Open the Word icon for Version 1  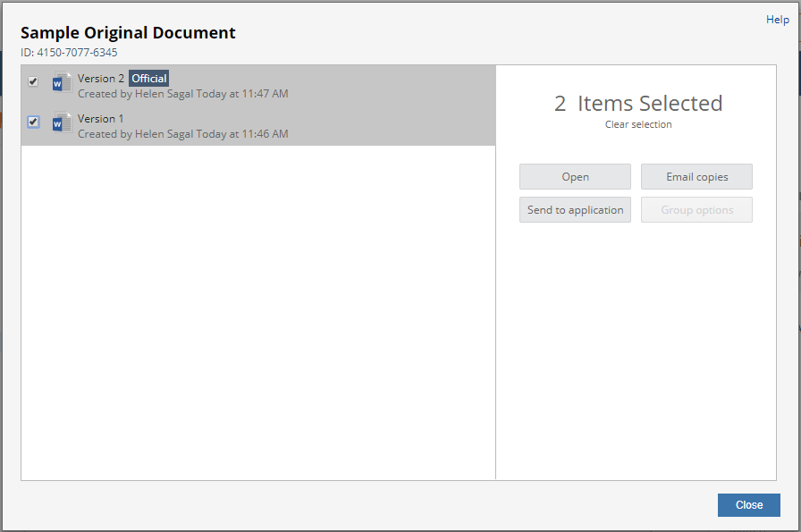pos(61,122)
